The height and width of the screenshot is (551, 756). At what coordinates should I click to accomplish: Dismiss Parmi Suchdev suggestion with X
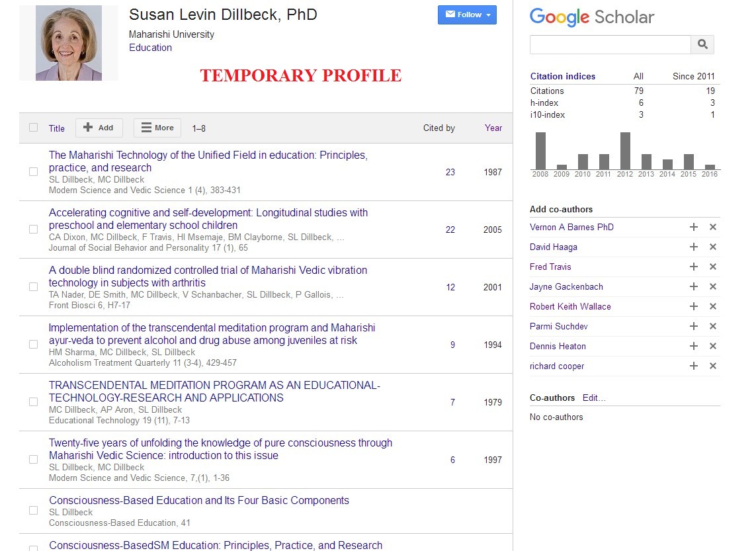point(713,326)
